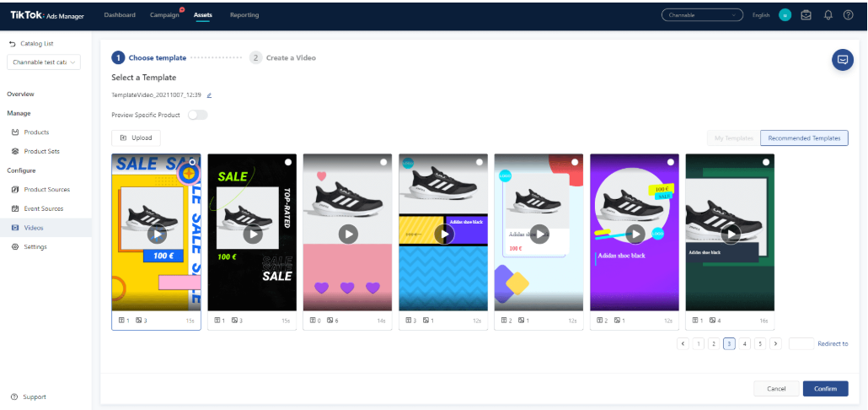Click the Create a Video step
Image resolution: width=868 pixels, height=410 pixels.
click(x=282, y=57)
